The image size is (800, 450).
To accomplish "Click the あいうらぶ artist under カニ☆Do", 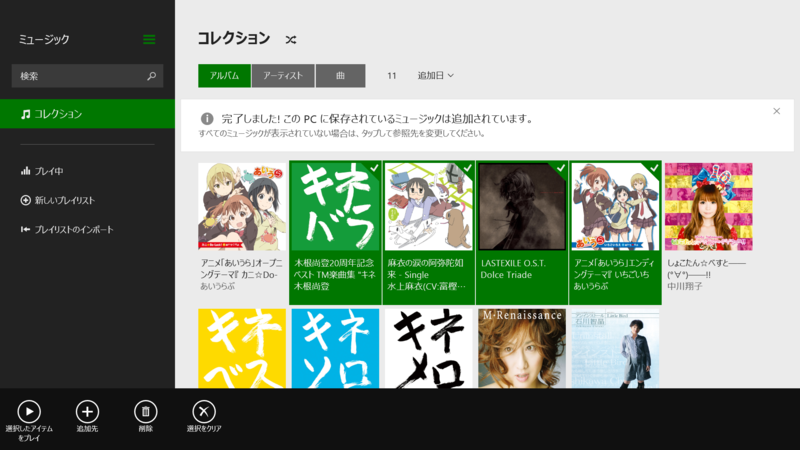I will pyautogui.click(x=218, y=286).
